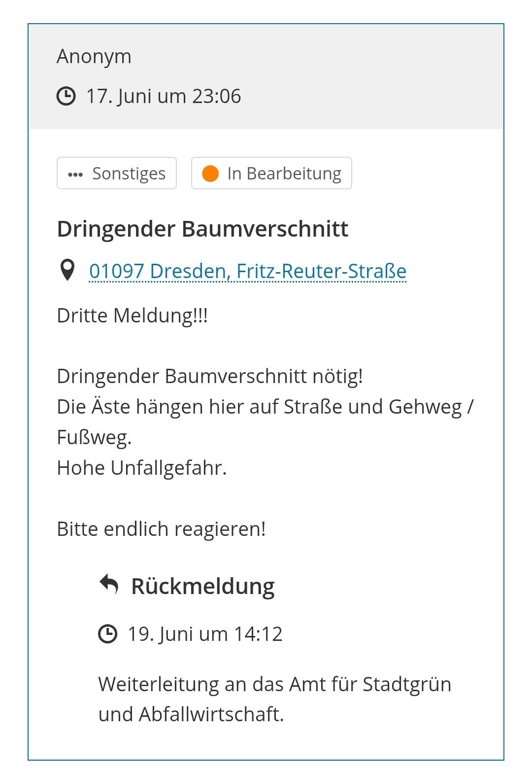Click the Weiterleitung an das Amt response text
Viewport: 532px width, 774px height.
(275, 699)
